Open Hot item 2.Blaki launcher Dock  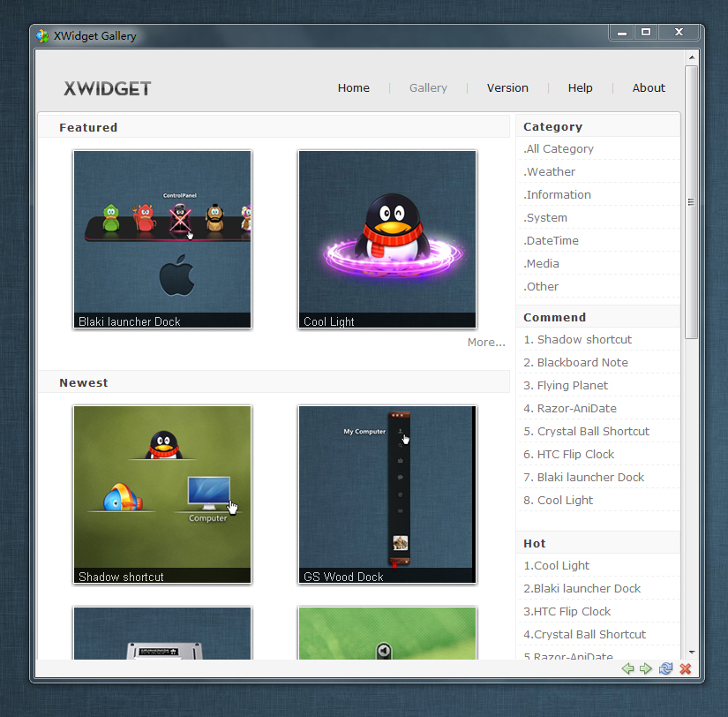(x=582, y=589)
